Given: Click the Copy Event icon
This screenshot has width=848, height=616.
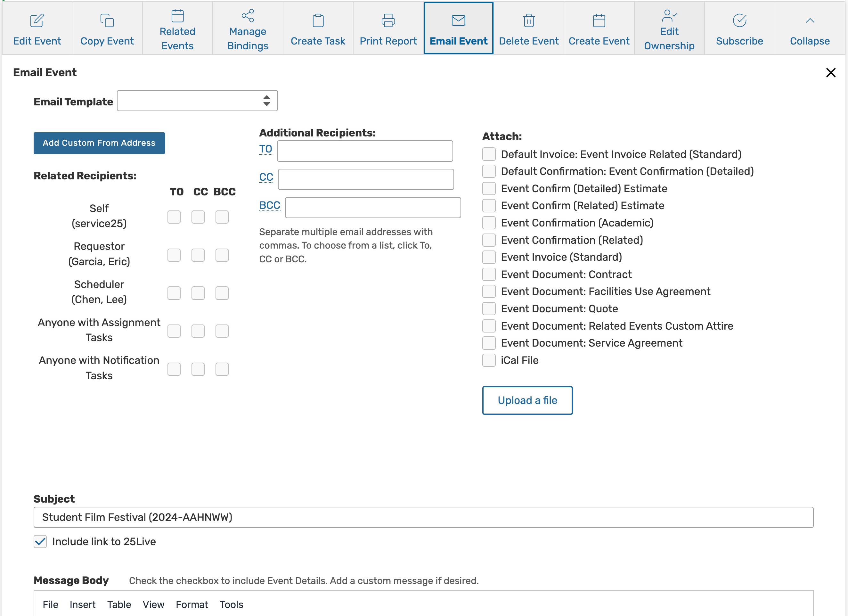Looking at the screenshot, I should click(107, 21).
